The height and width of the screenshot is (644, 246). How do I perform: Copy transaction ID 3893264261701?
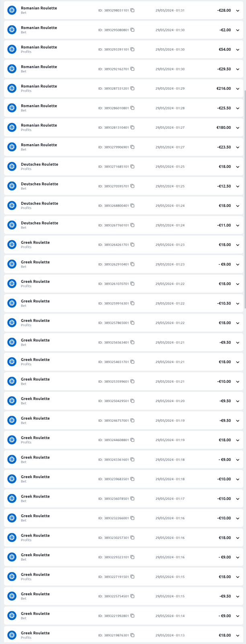133,245
